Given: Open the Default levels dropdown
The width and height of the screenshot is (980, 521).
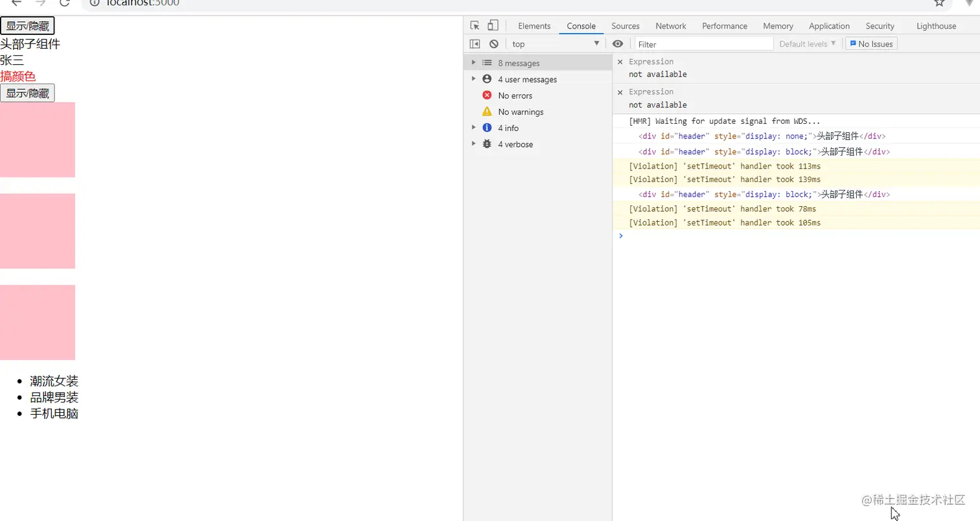Looking at the screenshot, I should [808, 44].
